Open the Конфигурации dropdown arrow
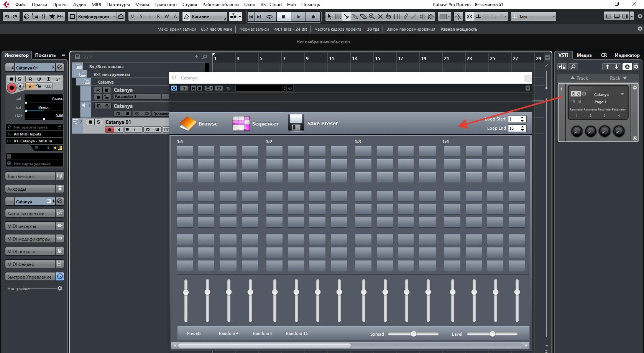644x353 pixels. [x=114, y=16]
